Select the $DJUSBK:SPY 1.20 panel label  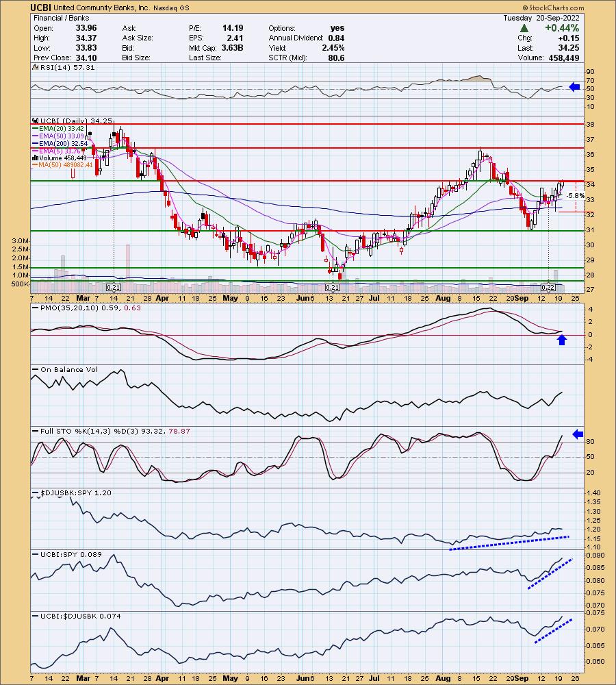72,493
